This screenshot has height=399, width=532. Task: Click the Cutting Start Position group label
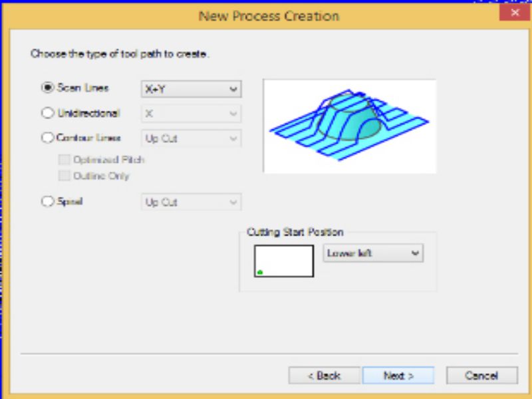(295, 232)
